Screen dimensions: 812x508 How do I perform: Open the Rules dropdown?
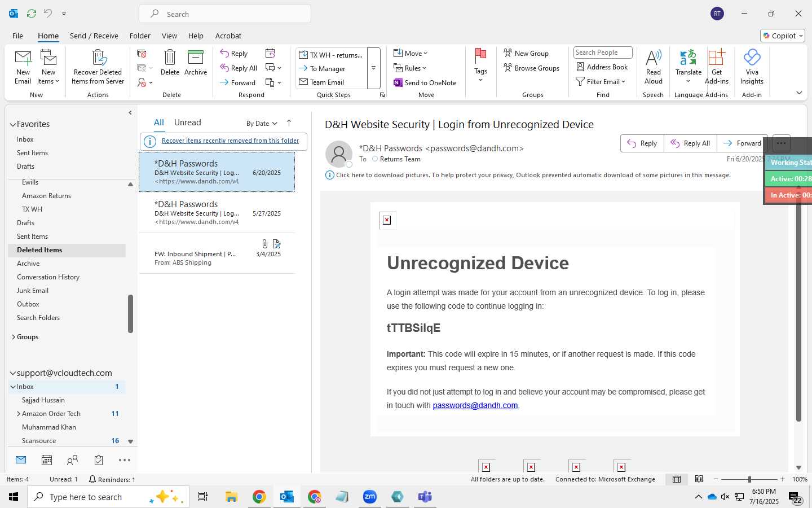[x=410, y=68]
